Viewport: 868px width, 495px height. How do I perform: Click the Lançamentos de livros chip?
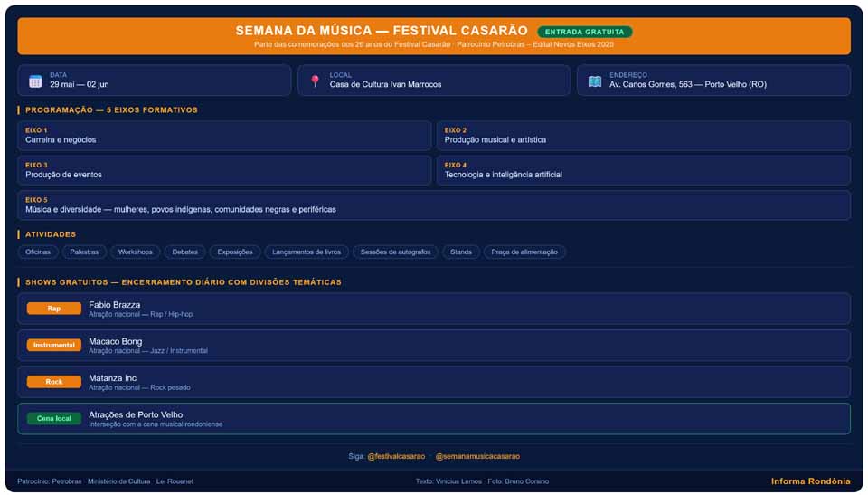307,252
